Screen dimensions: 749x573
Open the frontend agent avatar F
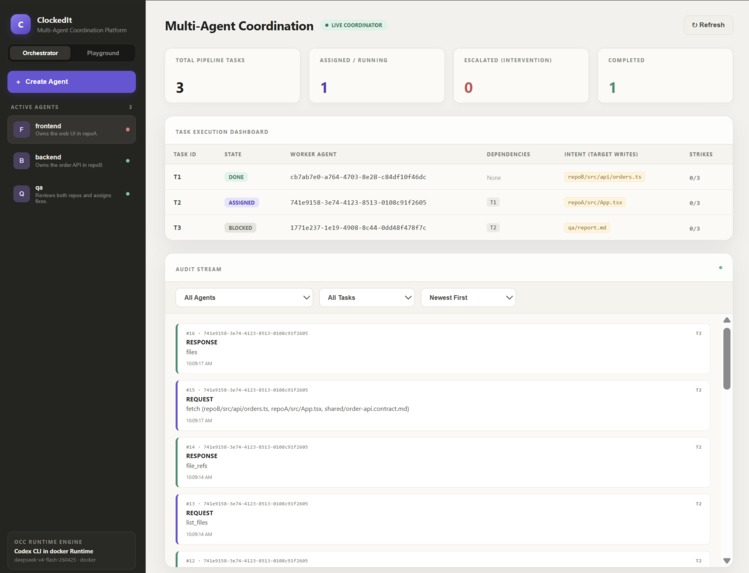[x=21, y=129]
